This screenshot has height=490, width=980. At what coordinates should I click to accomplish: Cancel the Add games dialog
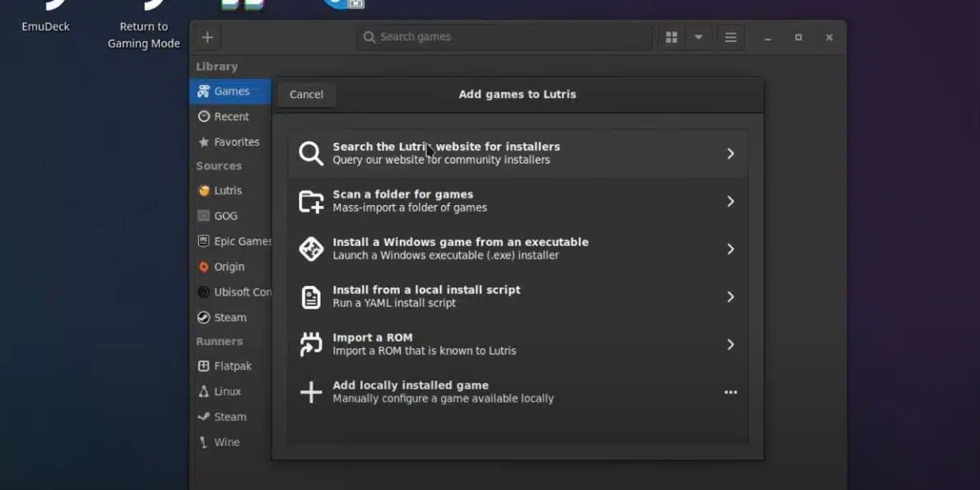[306, 95]
